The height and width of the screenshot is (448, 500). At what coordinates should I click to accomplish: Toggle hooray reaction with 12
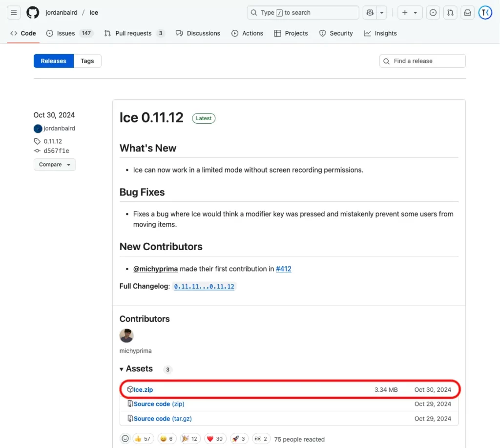(x=190, y=439)
